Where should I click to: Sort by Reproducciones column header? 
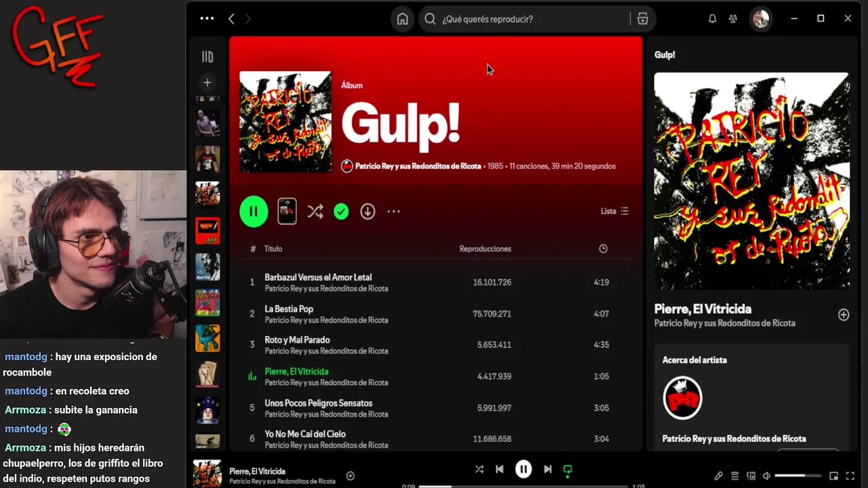pyautogui.click(x=485, y=249)
